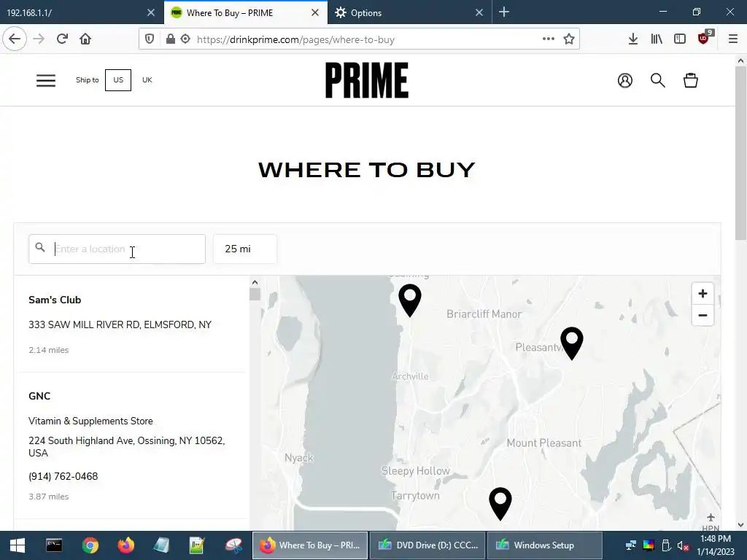Click the page vertical scrollbar thumb
The width and height of the screenshot is (747, 560).
tap(740, 152)
